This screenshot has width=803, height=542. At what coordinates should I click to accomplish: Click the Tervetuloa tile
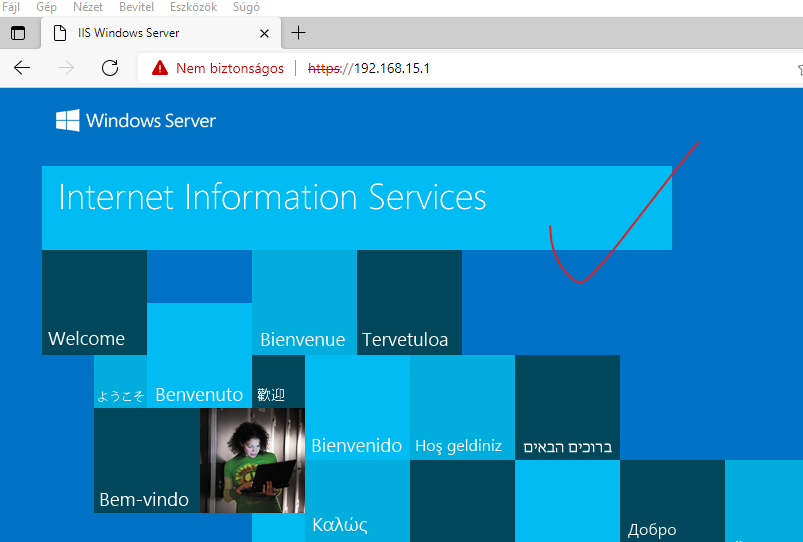pyautogui.click(x=409, y=302)
